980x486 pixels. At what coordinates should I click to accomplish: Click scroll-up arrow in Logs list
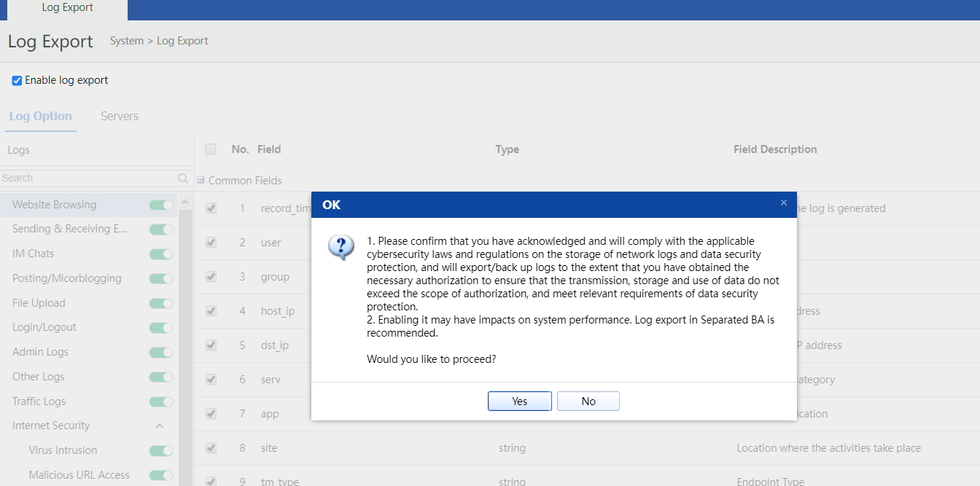pos(184,201)
